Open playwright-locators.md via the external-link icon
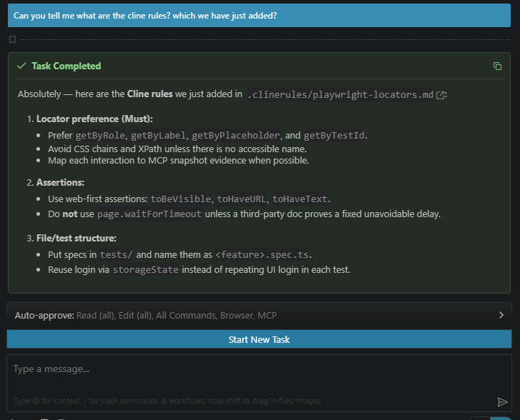Viewport: 520px width, 420px height. [441, 94]
